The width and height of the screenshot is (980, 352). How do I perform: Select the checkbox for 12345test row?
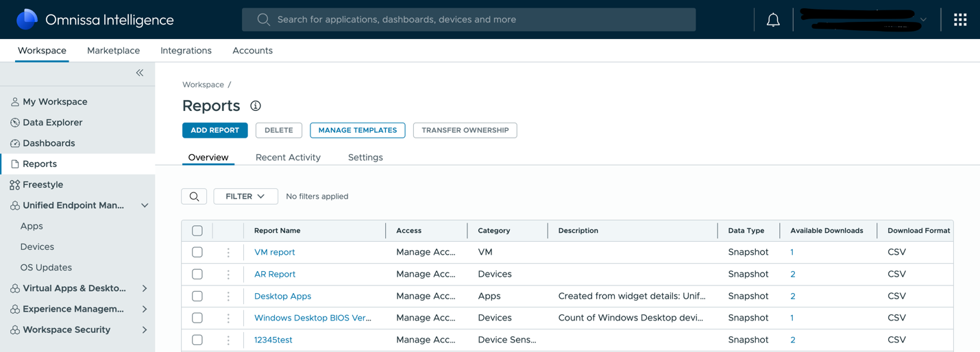tap(197, 340)
